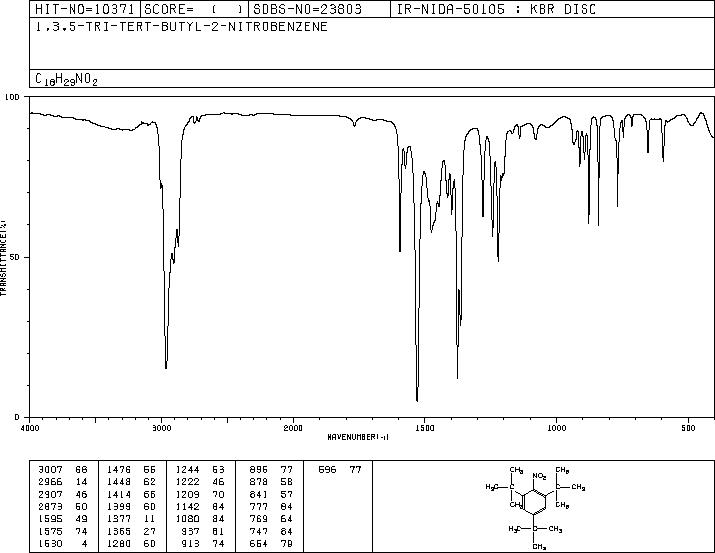
Task: Select peak table entry 913
Action: pos(191,543)
